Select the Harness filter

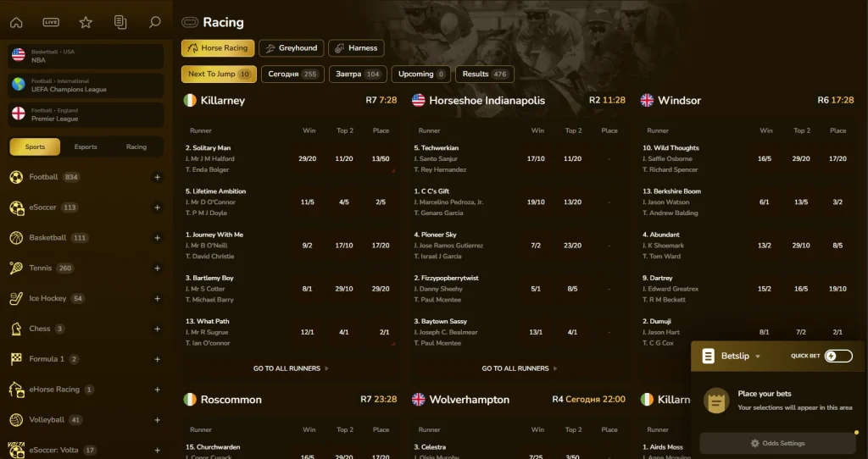pos(357,48)
